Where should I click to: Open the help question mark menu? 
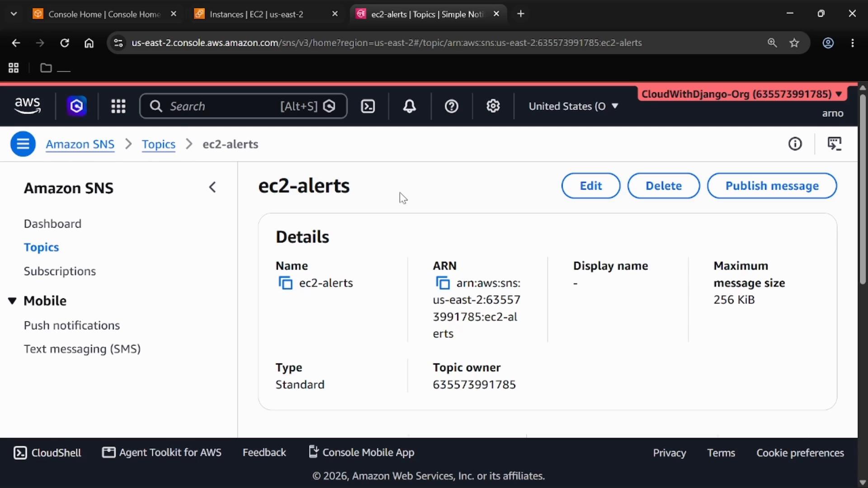[452, 106]
